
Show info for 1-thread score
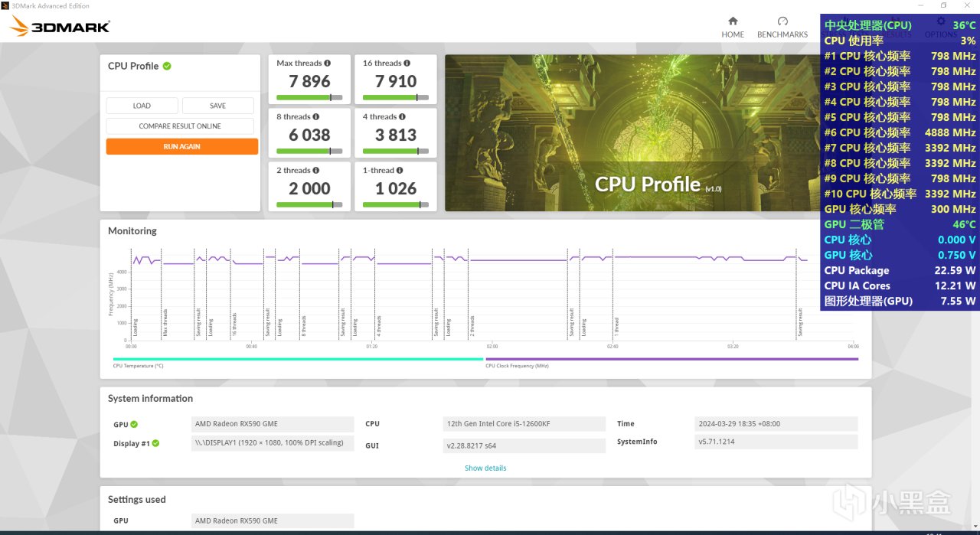(400, 171)
